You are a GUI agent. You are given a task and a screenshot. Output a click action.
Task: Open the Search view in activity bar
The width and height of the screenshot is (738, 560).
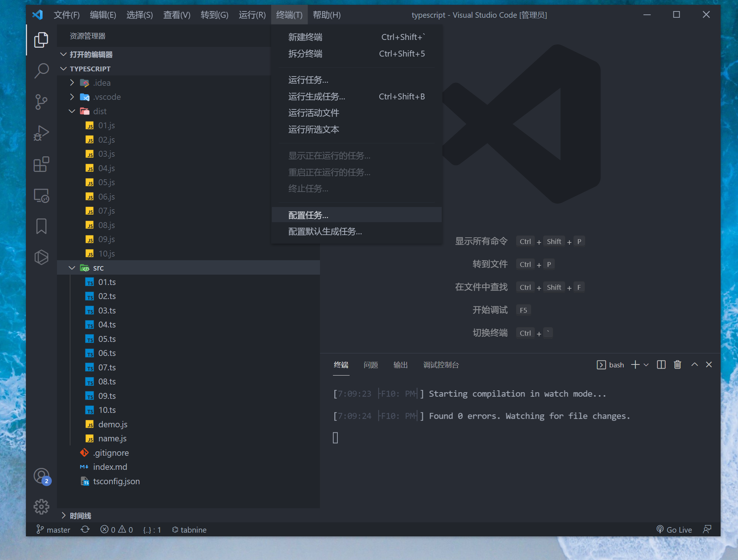[x=41, y=70]
